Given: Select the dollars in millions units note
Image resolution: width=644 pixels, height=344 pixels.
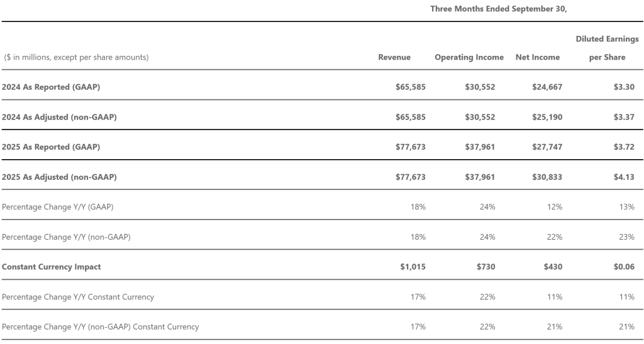Looking at the screenshot, I should pos(76,57).
